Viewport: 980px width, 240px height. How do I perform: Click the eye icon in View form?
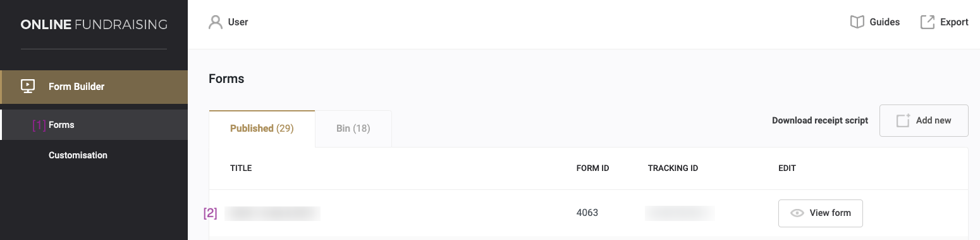[797, 213]
